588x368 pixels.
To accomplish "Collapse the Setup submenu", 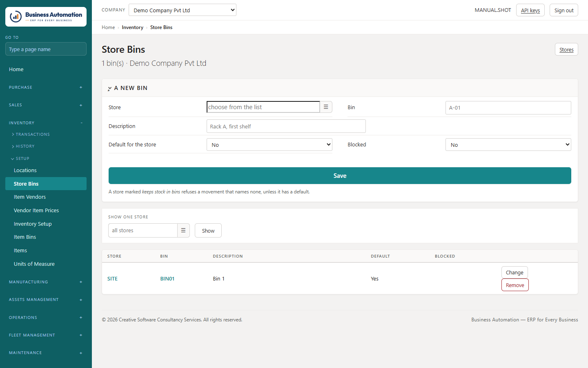I will [20, 159].
